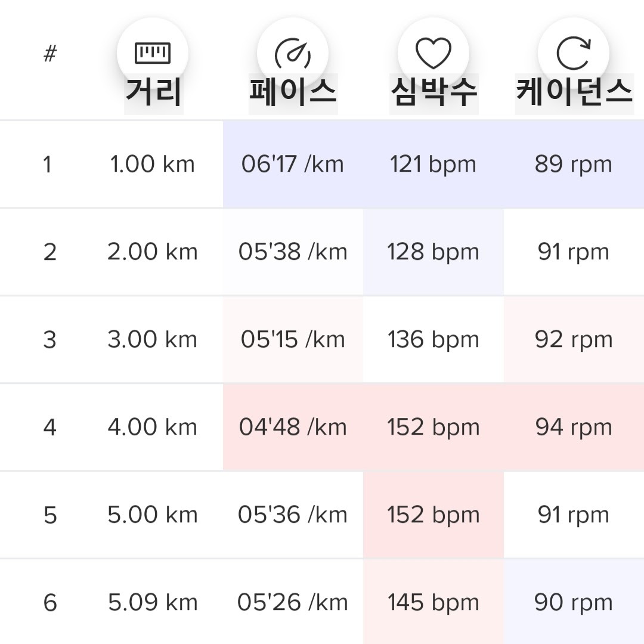Select lap 1 row number
Image resolution: width=644 pixels, height=644 pixels.
click(48, 165)
